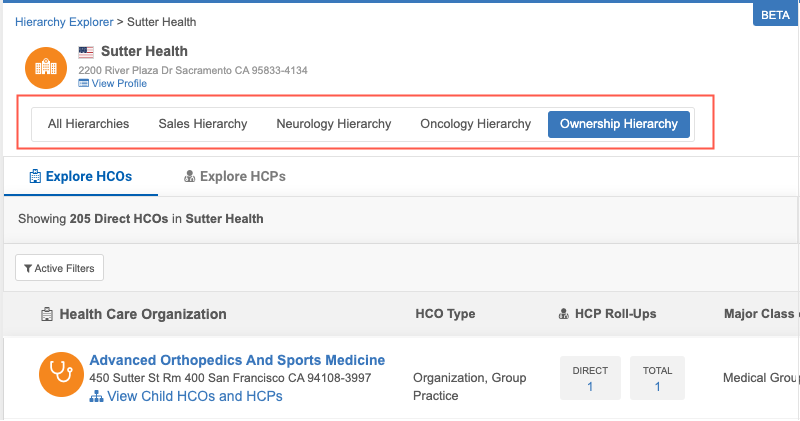Viewport: 800px width, 421px height.
Task: Click the HCO Type column header
Action: (445, 314)
